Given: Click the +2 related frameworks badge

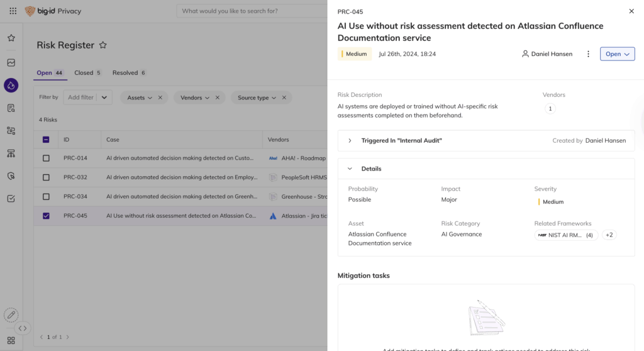Looking at the screenshot, I should click(x=608, y=235).
